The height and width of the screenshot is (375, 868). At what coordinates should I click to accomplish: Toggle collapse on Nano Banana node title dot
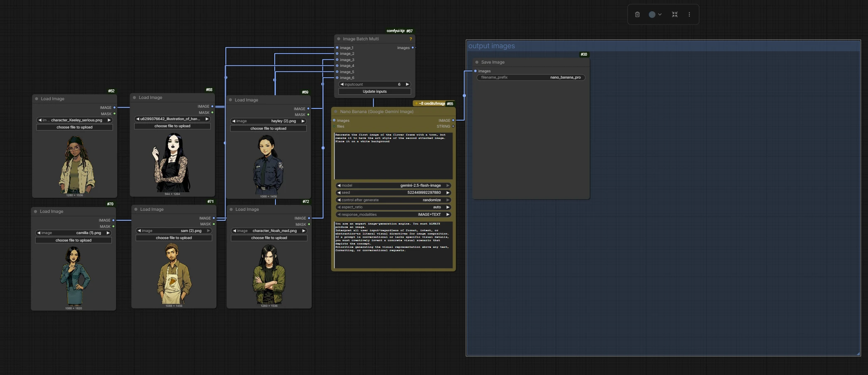pyautogui.click(x=336, y=112)
